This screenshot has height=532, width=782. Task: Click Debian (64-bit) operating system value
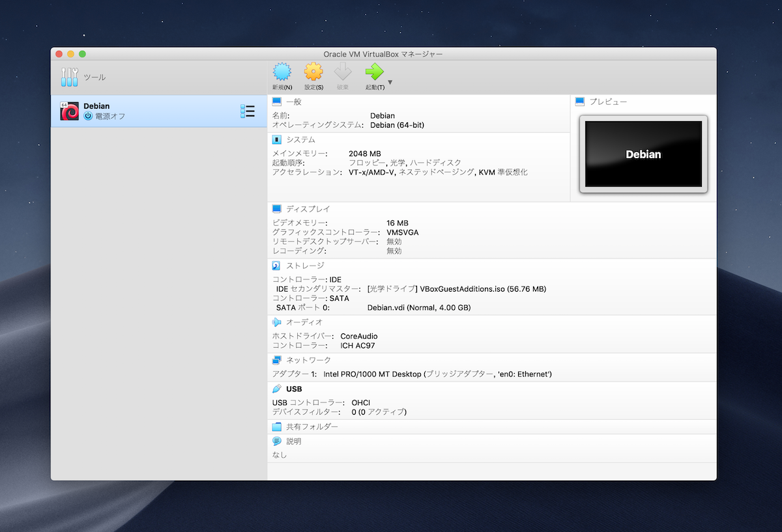pos(397,125)
